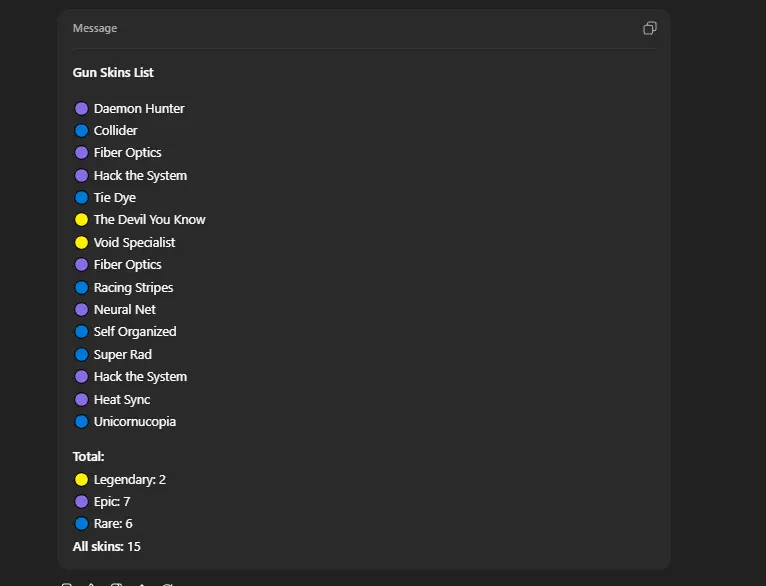Select The Devil You Know skin text
Image resolution: width=766 pixels, height=586 pixels.
[x=149, y=220]
